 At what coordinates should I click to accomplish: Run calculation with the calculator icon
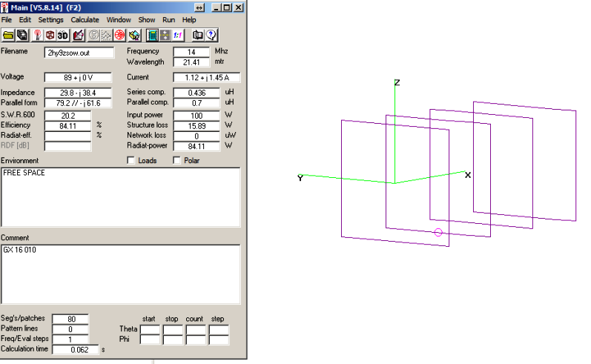152,36
